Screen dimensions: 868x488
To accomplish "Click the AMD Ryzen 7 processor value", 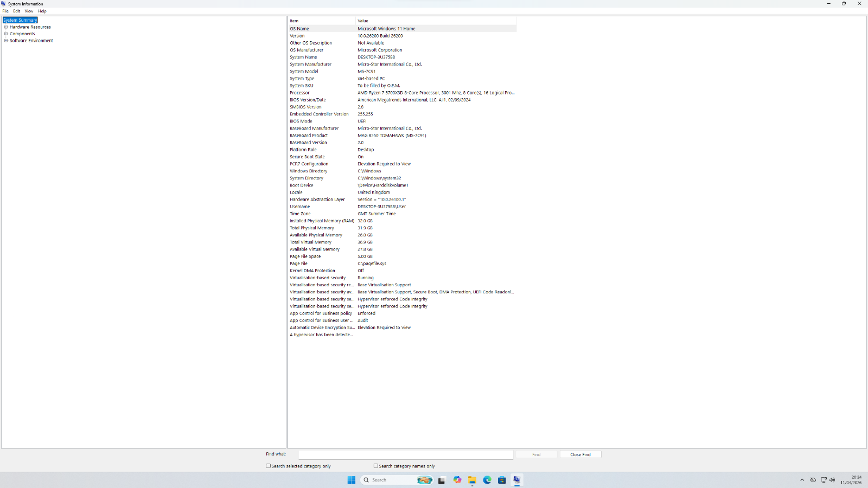I will [x=436, y=93].
